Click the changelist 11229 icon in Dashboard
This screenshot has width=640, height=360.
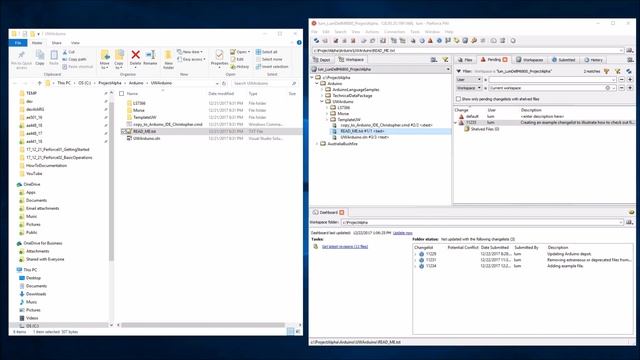422,254
